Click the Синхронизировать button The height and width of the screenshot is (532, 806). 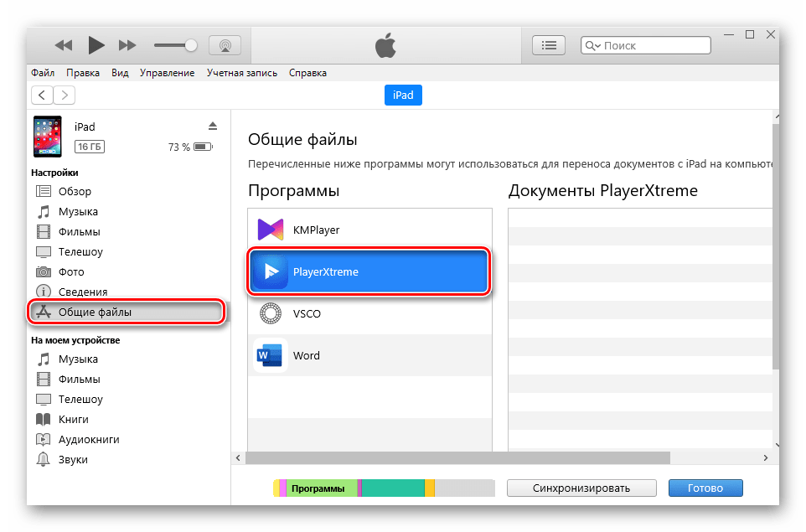click(581, 488)
